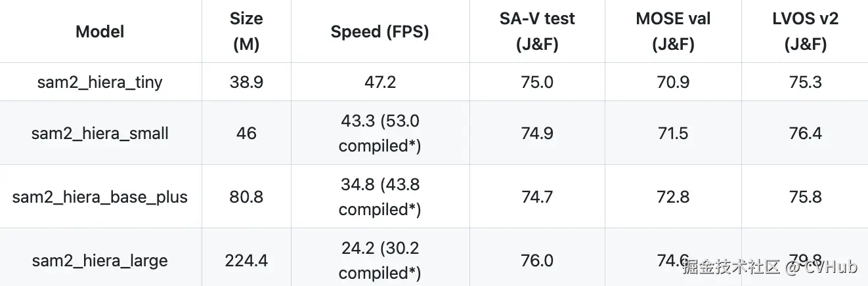Click the 34.8 (43.8 compiled*) speed cell
The image size is (868, 286).
(x=380, y=197)
